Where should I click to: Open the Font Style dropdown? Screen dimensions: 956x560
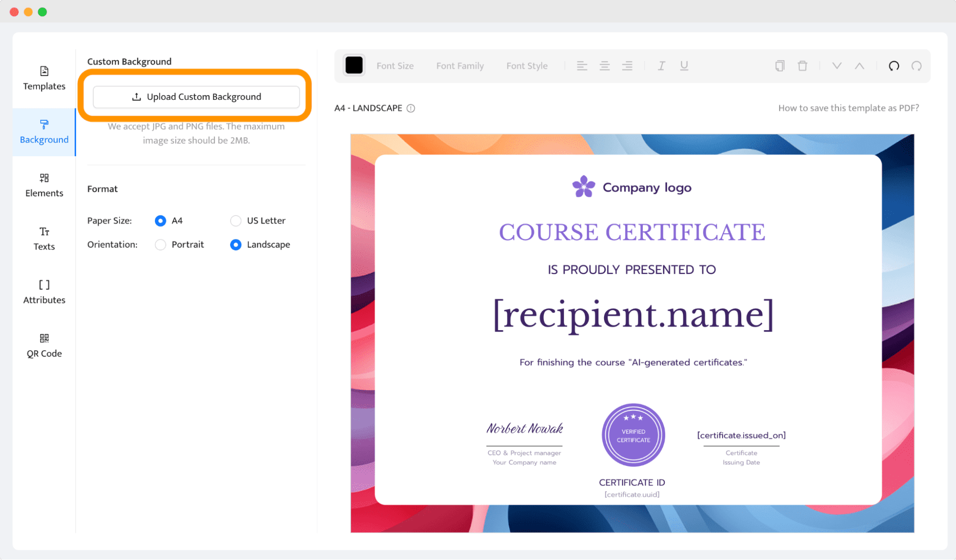pyautogui.click(x=527, y=66)
